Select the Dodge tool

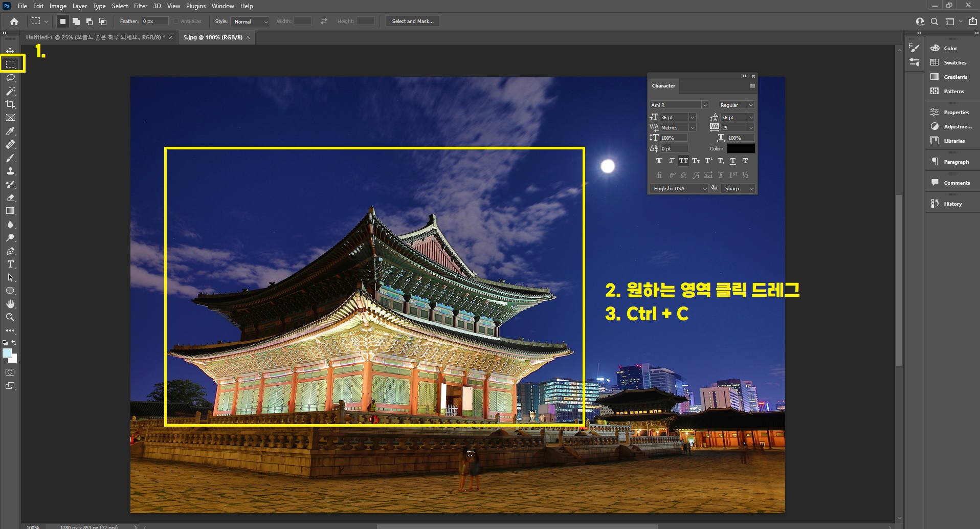click(10, 237)
